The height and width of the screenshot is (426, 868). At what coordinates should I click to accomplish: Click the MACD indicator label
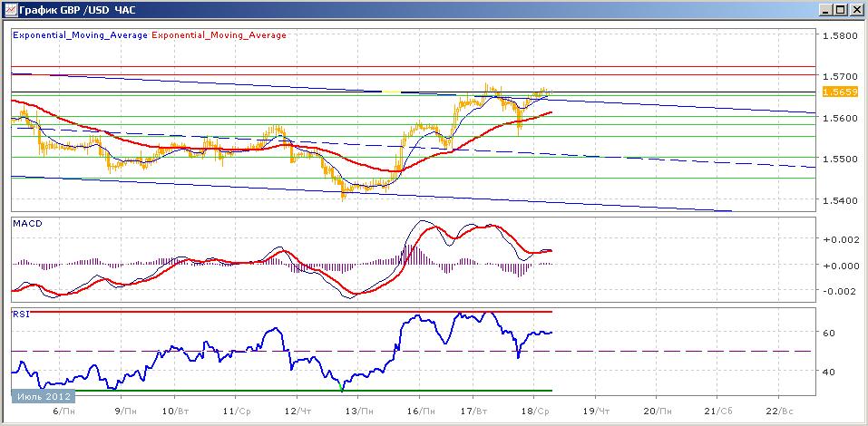27,224
